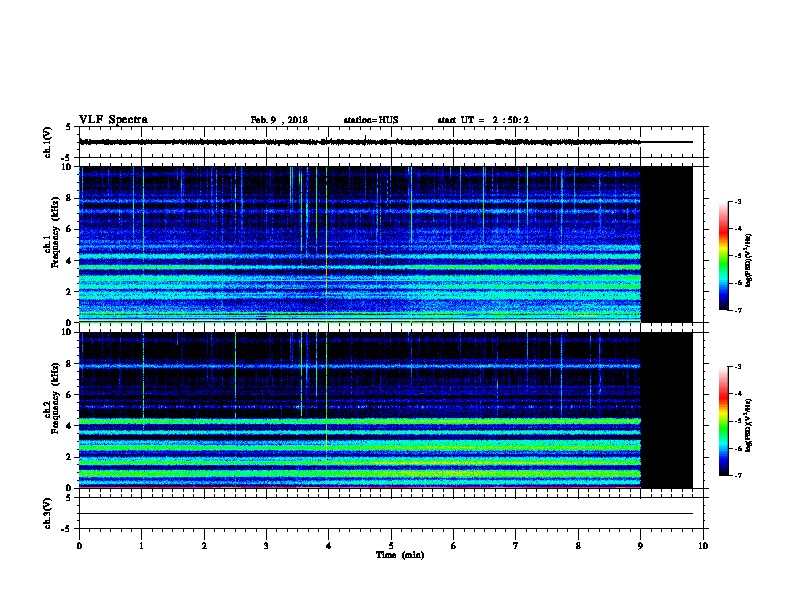
Task: Click the "ch.3(V)" axis label
Action: pos(47,513)
